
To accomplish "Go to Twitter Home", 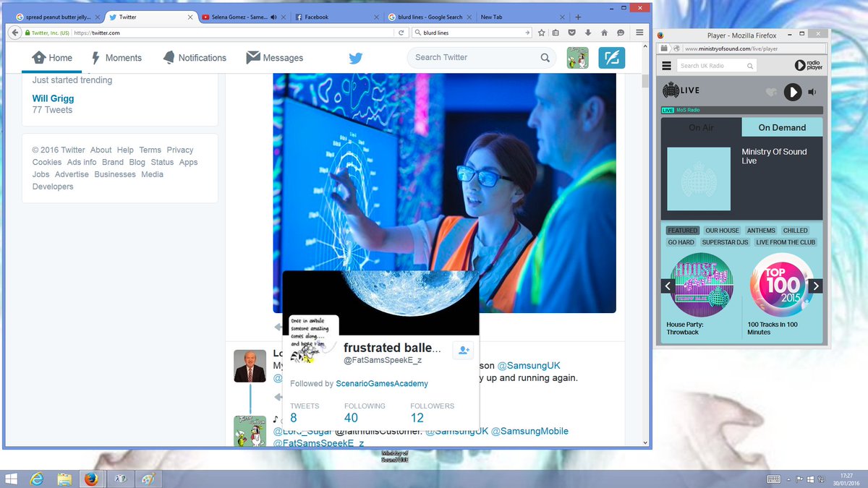I will [52, 58].
